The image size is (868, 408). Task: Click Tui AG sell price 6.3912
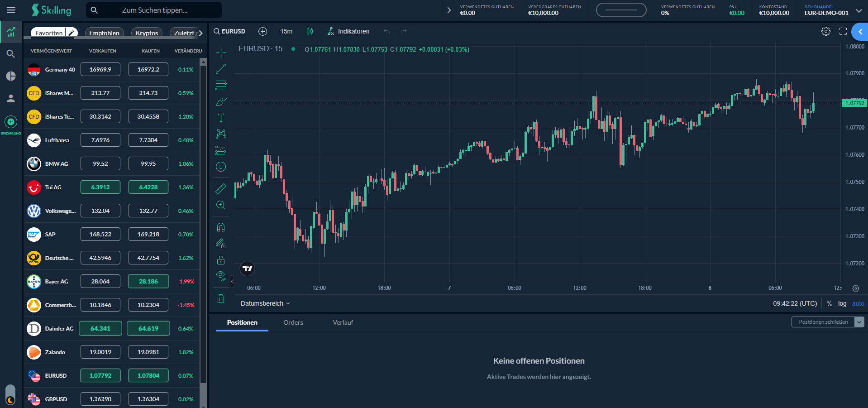100,187
